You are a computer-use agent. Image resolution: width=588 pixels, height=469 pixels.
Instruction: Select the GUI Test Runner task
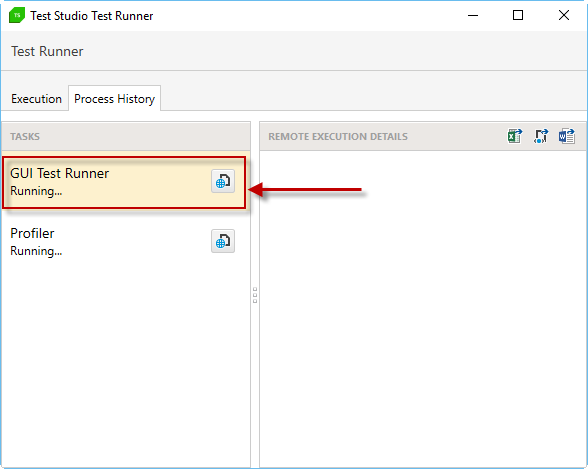[x=124, y=182]
